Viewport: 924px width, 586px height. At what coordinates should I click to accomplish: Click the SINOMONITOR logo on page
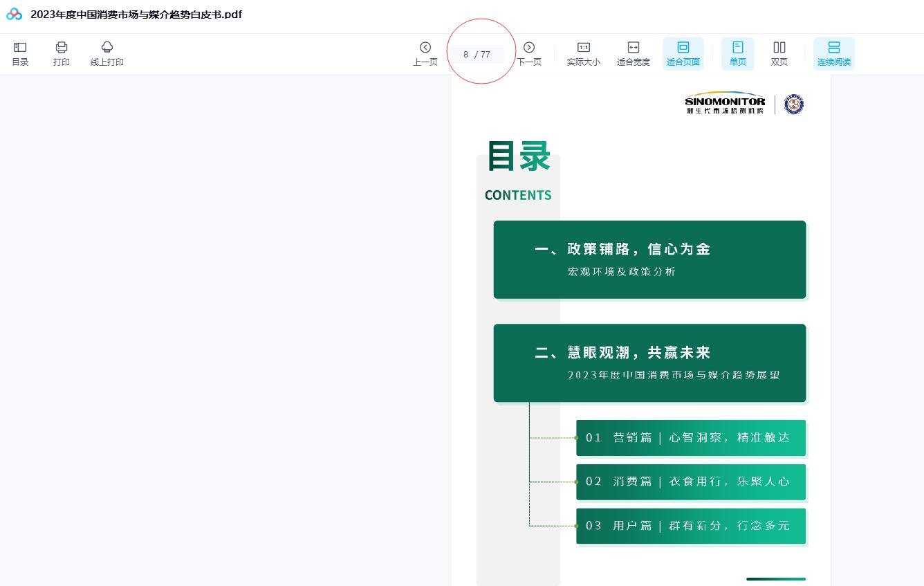click(x=725, y=104)
